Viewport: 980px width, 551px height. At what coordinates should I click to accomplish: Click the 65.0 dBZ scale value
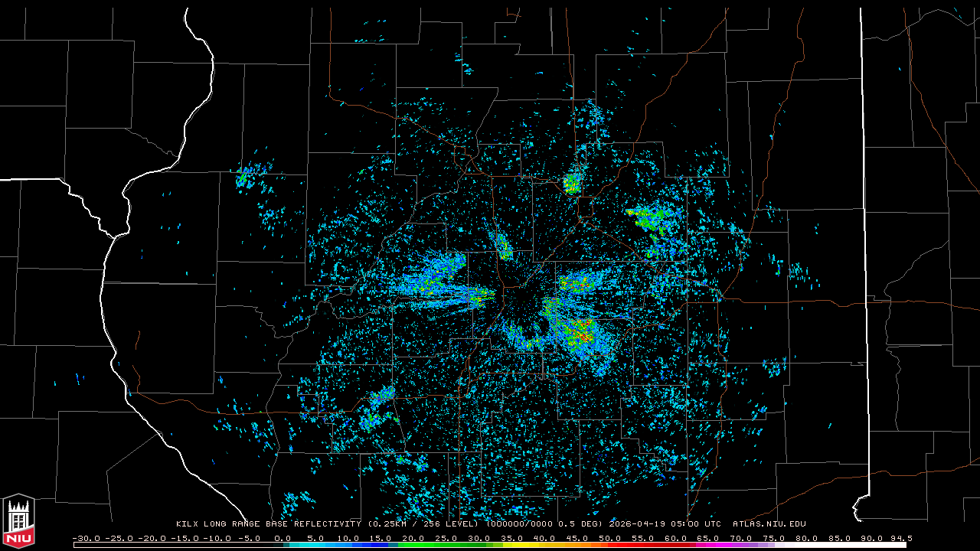(x=708, y=539)
